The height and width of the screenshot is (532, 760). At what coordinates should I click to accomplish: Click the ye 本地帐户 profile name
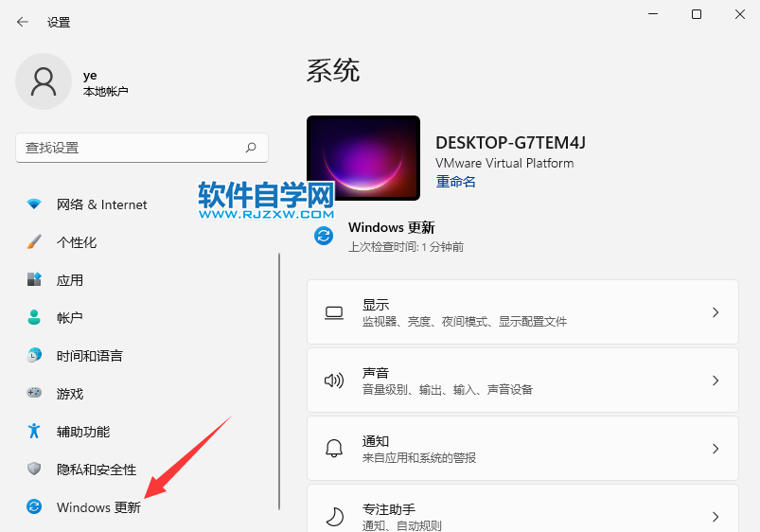pos(105,83)
